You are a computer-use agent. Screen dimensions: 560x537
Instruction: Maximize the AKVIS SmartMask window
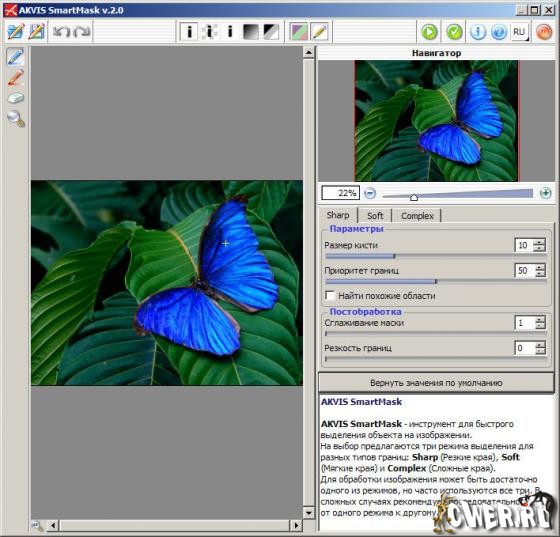click(x=534, y=10)
